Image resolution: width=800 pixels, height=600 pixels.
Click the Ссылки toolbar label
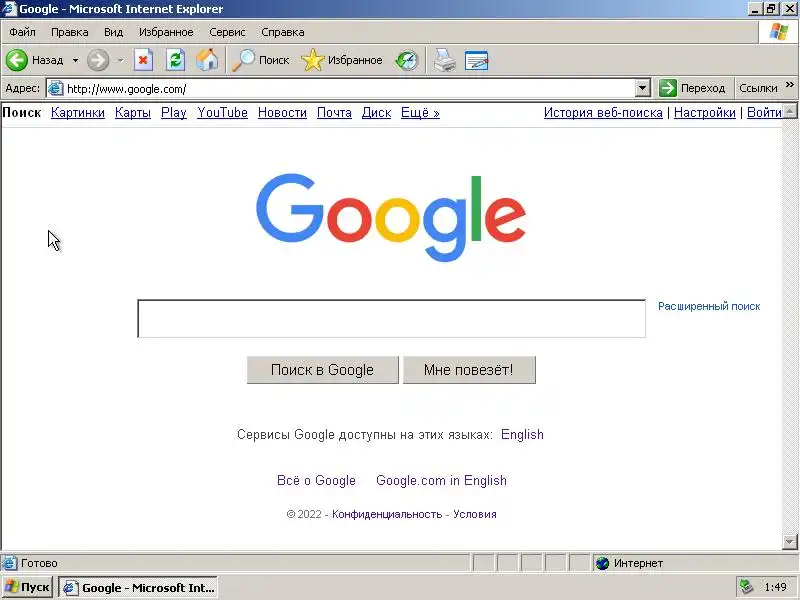pos(758,88)
